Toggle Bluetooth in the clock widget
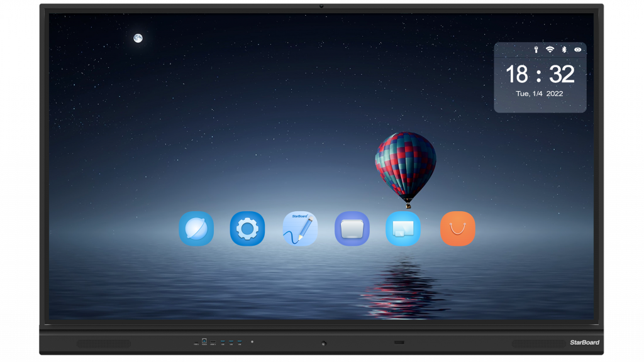The height and width of the screenshot is (362, 644). coord(564,49)
